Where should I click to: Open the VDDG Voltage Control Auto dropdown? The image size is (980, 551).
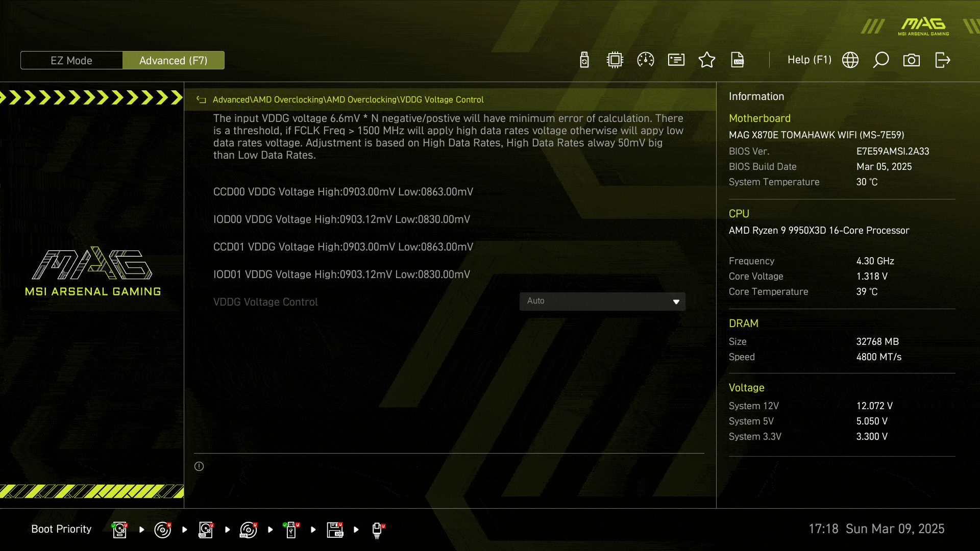(602, 302)
